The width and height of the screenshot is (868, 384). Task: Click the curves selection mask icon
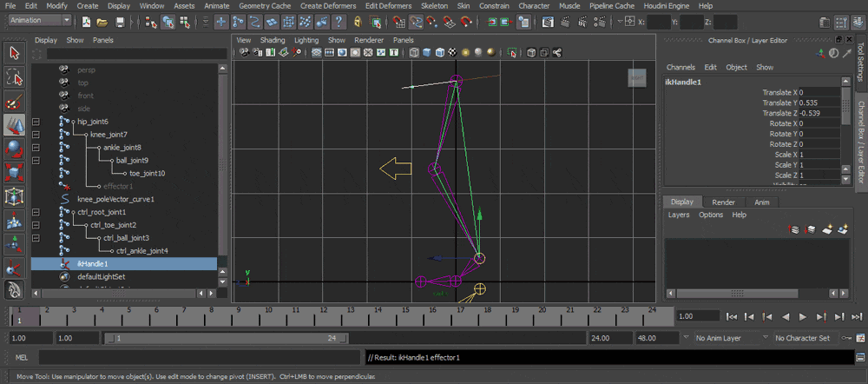click(x=254, y=23)
